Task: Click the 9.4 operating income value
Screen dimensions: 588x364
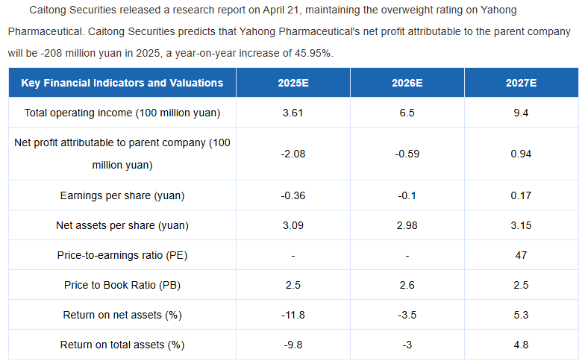Action: [522, 113]
